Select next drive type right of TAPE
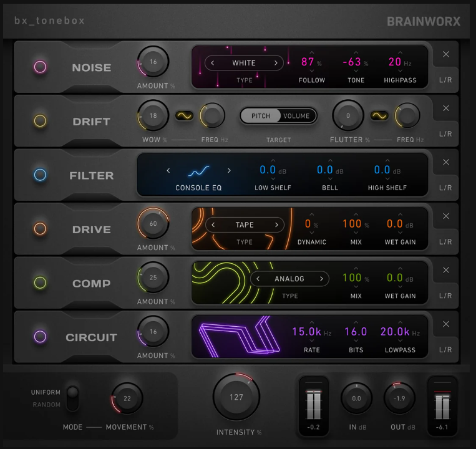The width and height of the screenshot is (476, 449). click(x=276, y=224)
